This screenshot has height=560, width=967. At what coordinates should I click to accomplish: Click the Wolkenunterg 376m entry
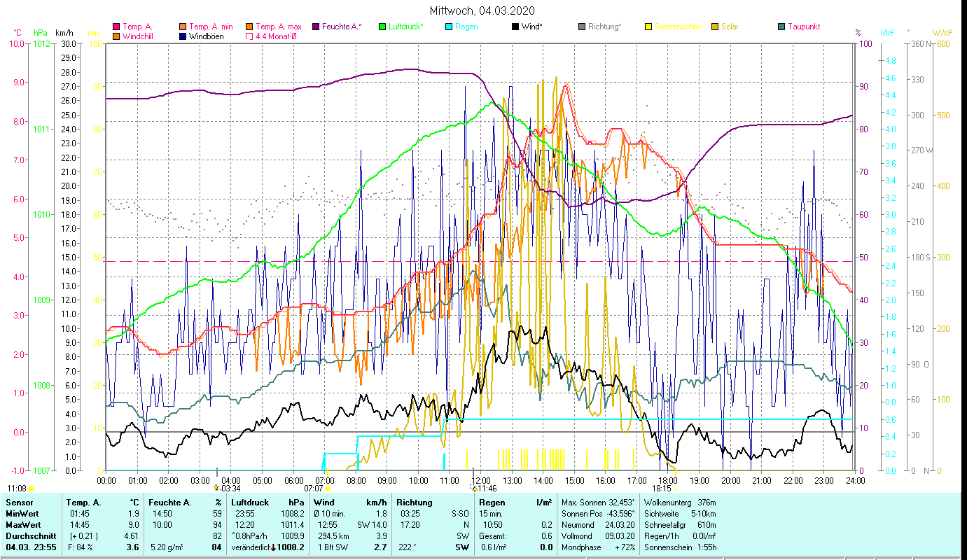(679, 503)
